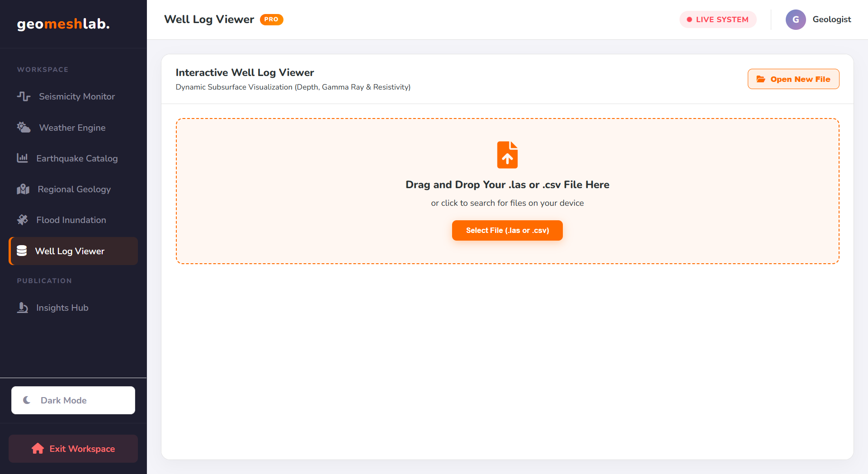This screenshot has height=474, width=868.
Task: Click the "or click to search for files" text
Action: [x=507, y=203]
